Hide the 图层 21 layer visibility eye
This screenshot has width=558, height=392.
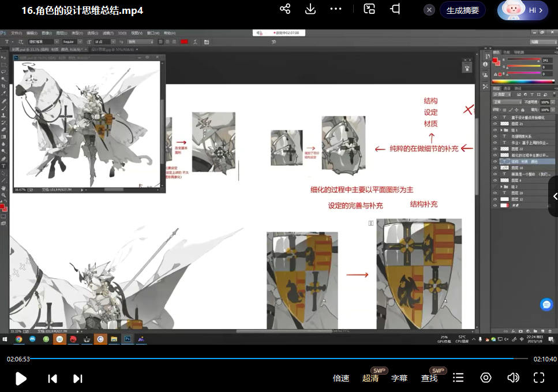(495, 124)
